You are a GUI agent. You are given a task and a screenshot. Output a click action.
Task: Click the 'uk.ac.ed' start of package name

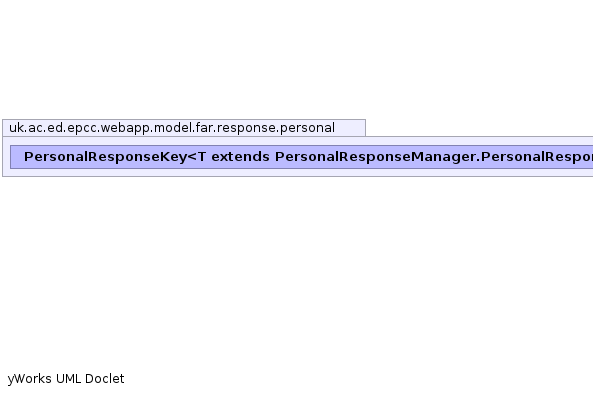pyautogui.click(x=36, y=128)
